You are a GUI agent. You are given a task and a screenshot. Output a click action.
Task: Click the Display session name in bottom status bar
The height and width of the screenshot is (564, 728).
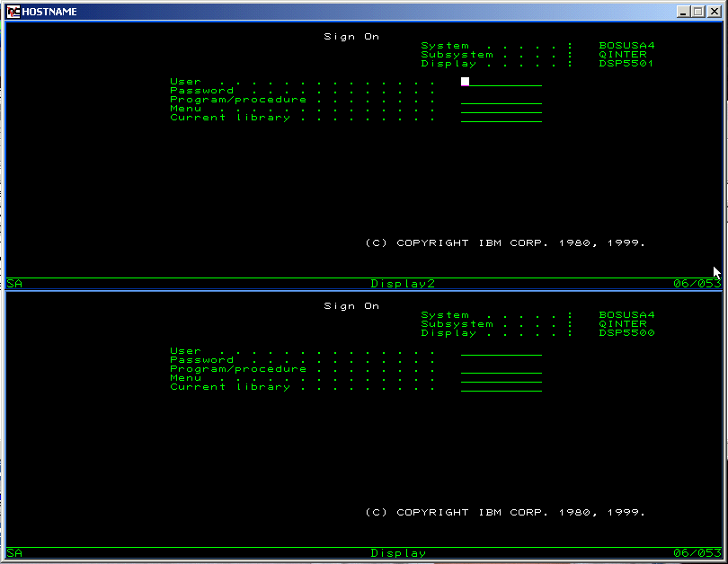click(398, 553)
